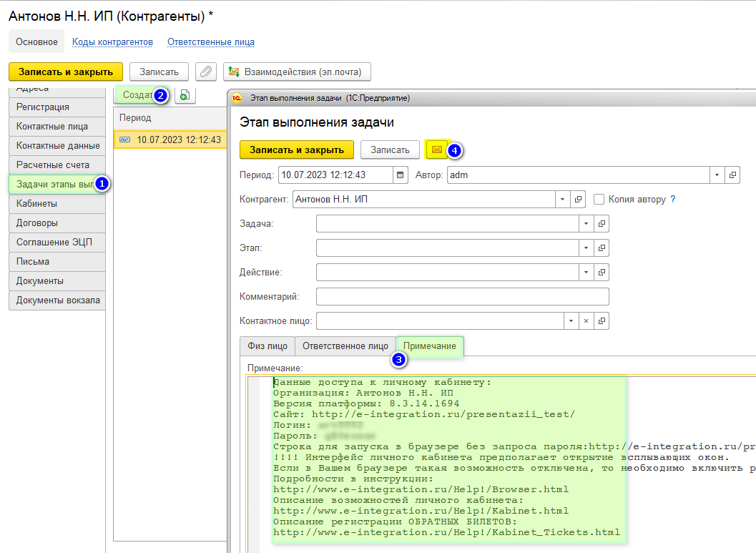Expand the Задача dropdown list
The height and width of the screenshot is (553, 756).
586,224
